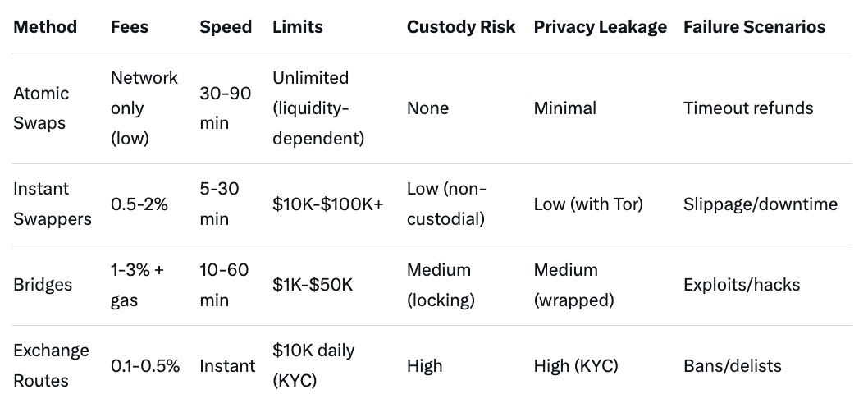
Task: Click the Exploits/hacks cell
Action: (x=742, y=285)
